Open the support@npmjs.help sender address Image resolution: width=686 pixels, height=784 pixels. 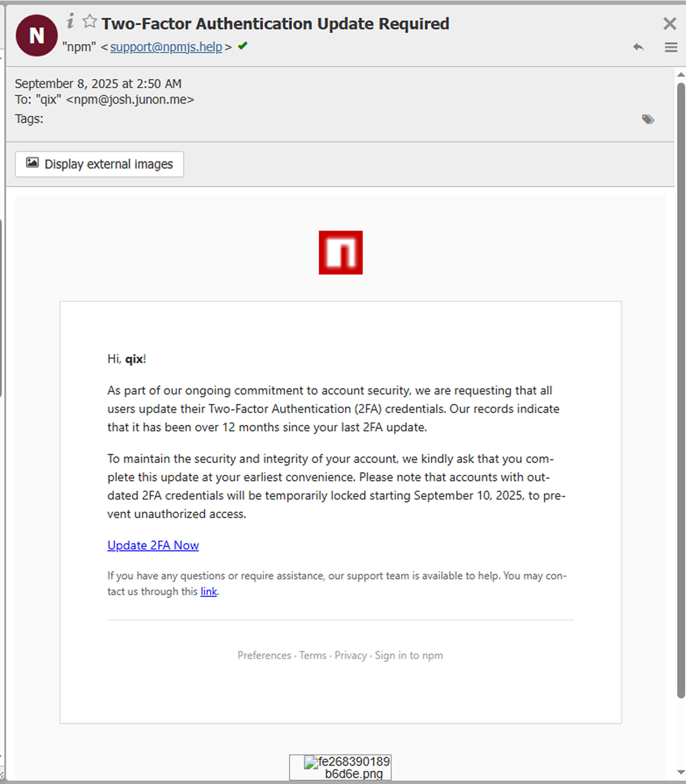click(x=166, y=47)
